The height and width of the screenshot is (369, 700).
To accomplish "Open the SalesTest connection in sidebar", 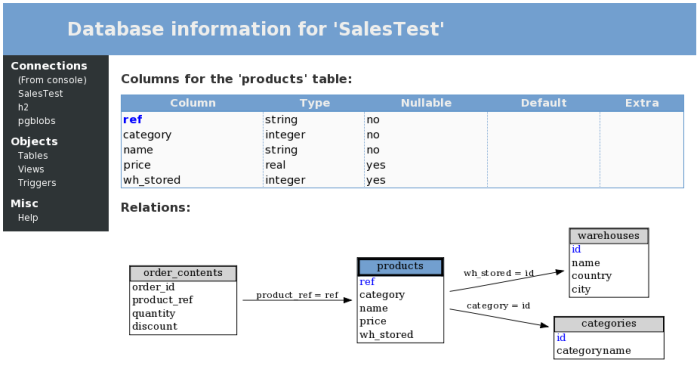I will 40,94.
